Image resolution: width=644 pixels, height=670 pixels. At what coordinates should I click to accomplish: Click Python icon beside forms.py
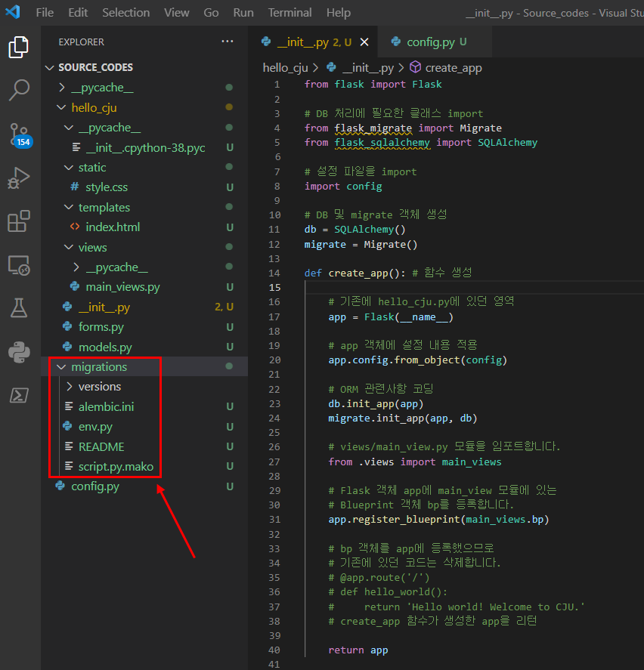point(67,326)
